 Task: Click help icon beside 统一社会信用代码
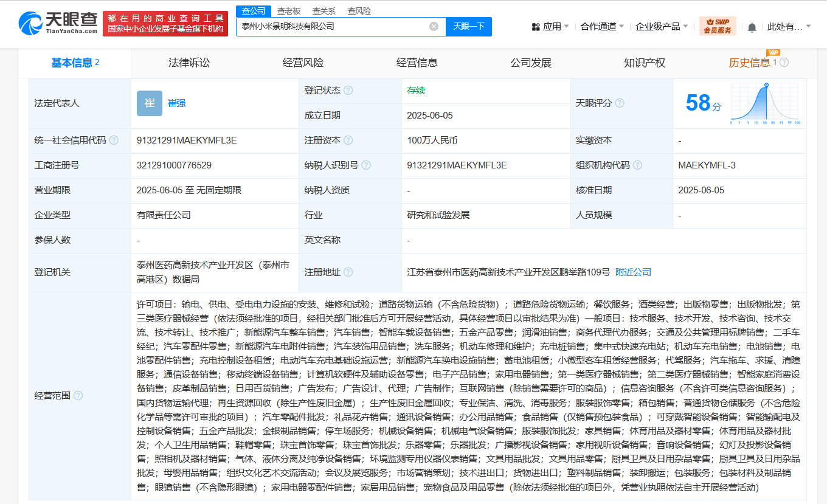tap(114, 140)
